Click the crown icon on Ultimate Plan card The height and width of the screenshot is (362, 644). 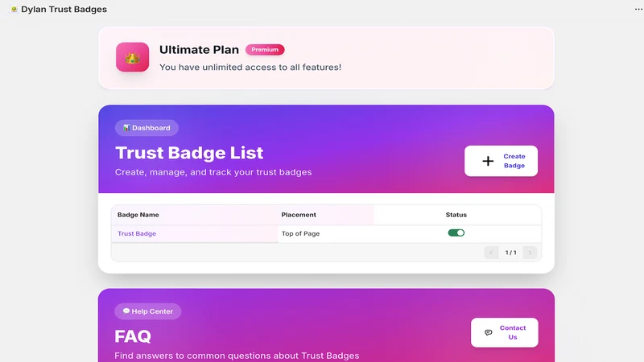click(x=132, y=57)
